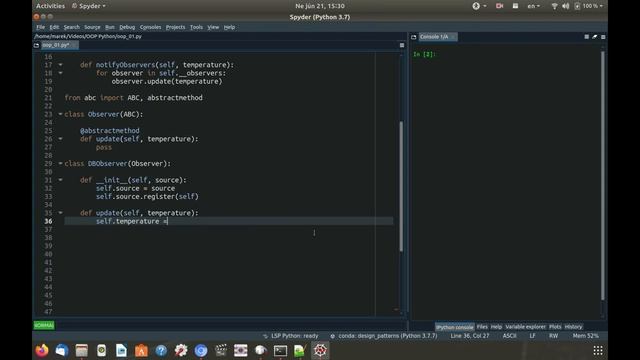
Task: Launch Chromium browser from the dock
Action: click(201, 350)
